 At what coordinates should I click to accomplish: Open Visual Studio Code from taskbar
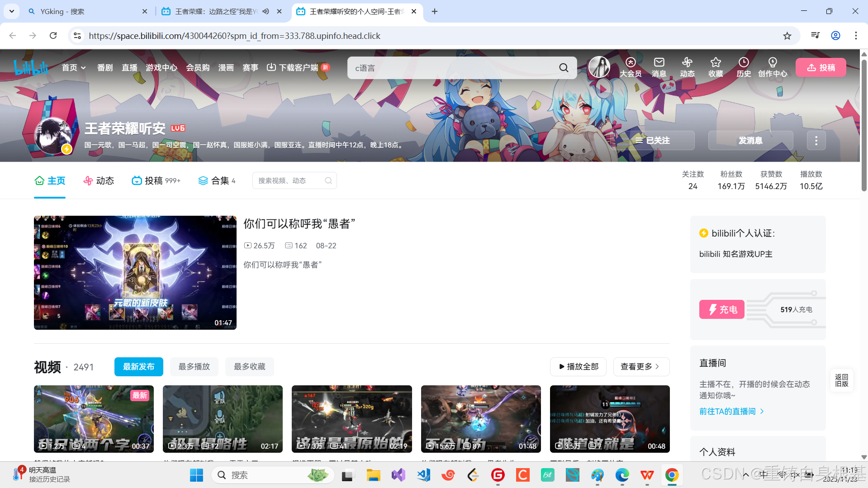tap(423, 475)
